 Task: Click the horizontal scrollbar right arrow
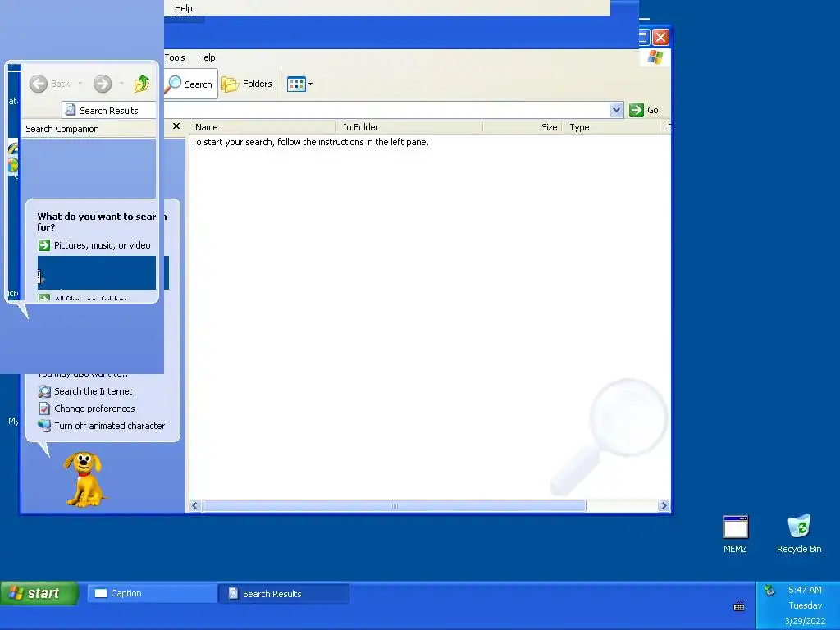664,505
